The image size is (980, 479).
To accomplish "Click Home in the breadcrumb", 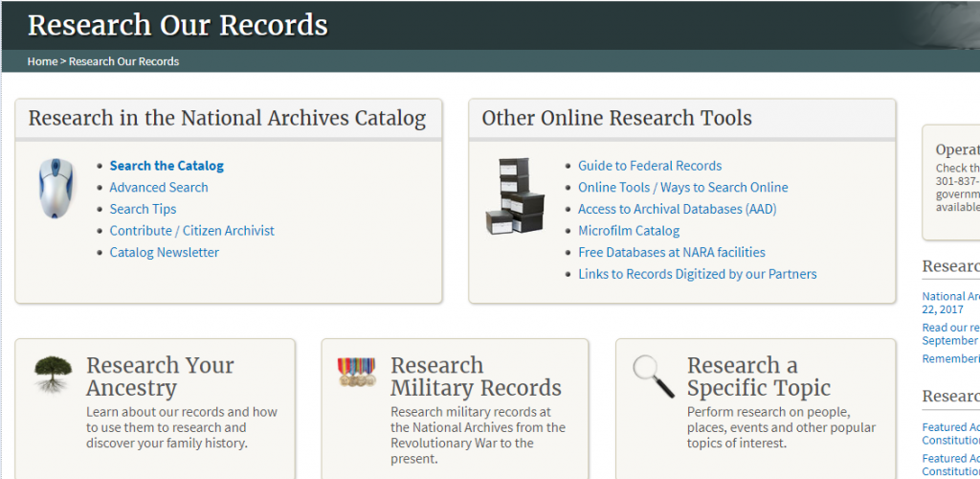I will 42,61.
